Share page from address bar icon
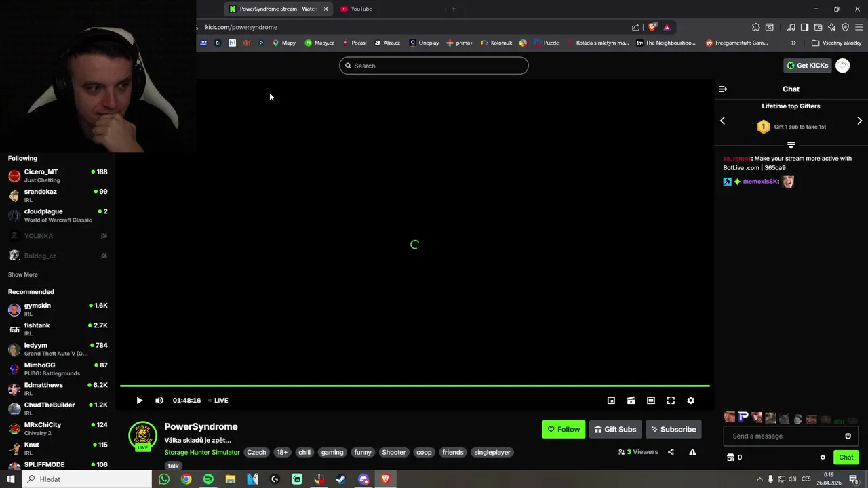The image size is (868, 488). 635,27
